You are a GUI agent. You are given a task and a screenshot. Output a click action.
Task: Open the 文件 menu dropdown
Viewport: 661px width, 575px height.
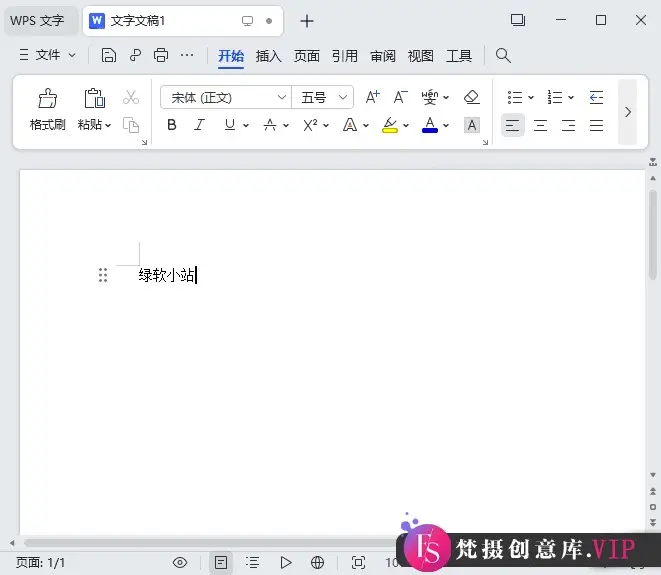pyautogui.click(x=47, y=55)
